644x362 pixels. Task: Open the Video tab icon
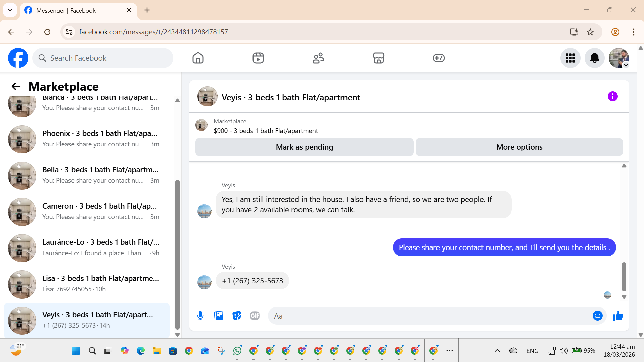[258, 58]
